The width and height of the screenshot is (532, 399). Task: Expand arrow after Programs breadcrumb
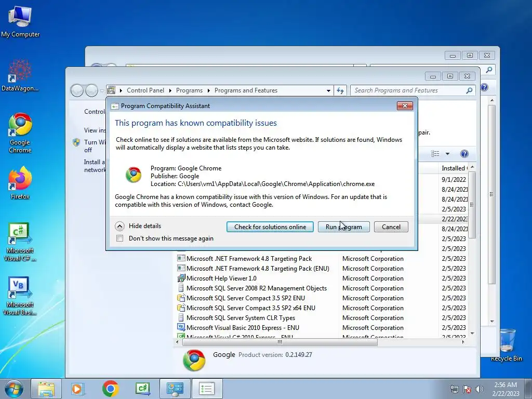(x=208, y=90)
